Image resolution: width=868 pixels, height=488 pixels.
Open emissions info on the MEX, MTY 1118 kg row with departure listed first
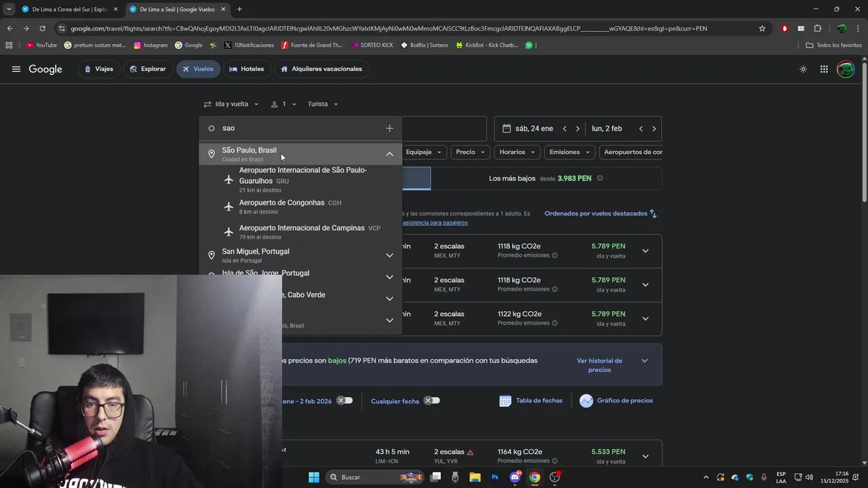click(555, 256)
